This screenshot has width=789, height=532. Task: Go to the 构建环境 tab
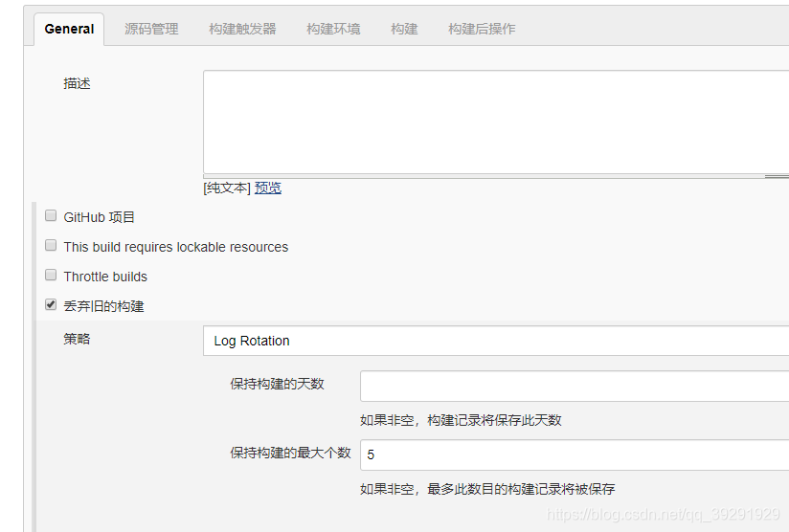coord(333,29)
